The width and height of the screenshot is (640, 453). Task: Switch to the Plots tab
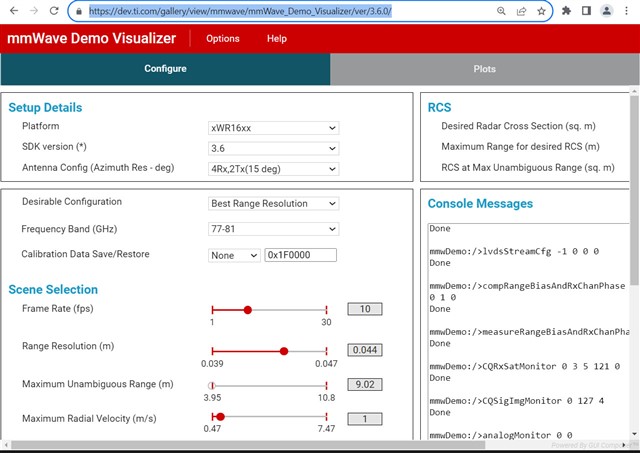[484, 69]
